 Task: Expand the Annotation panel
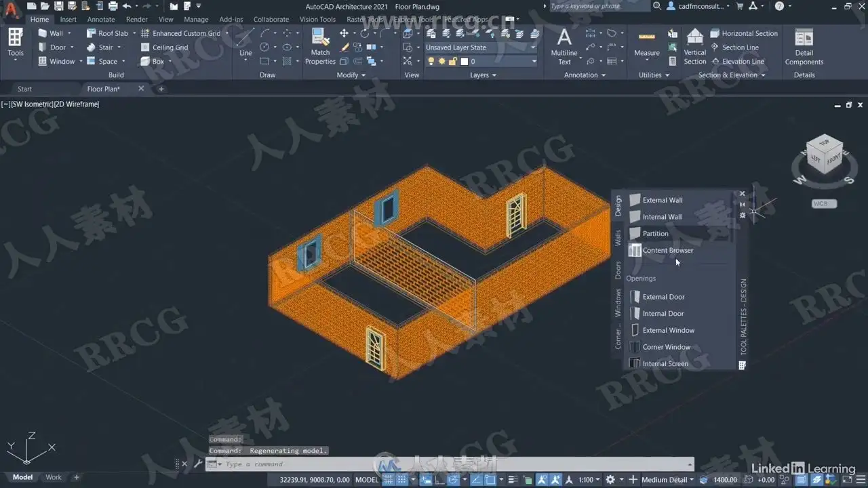pos(585,75)
